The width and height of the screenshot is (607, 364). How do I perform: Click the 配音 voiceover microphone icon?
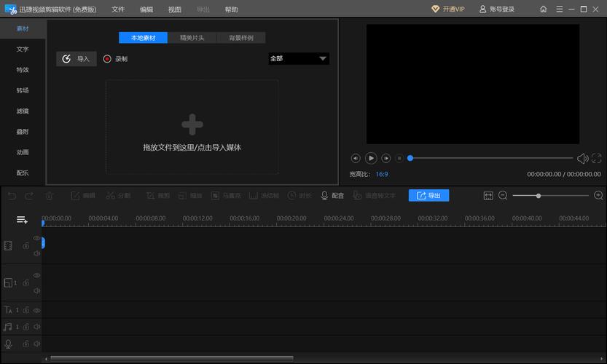(324, 196)
